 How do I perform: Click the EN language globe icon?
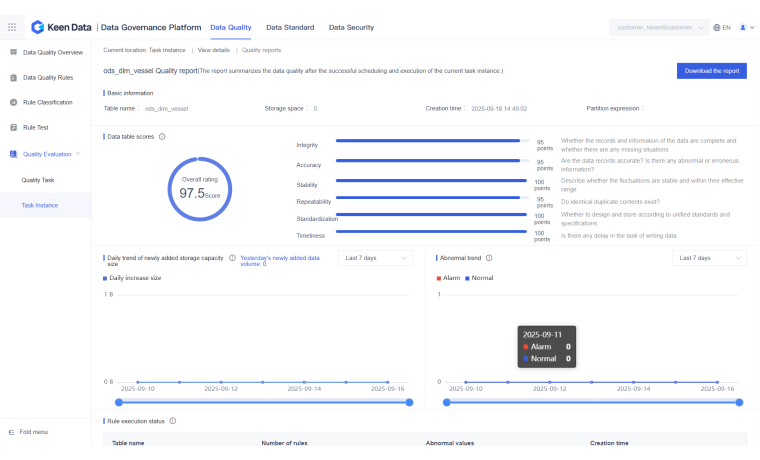(717, 28)
